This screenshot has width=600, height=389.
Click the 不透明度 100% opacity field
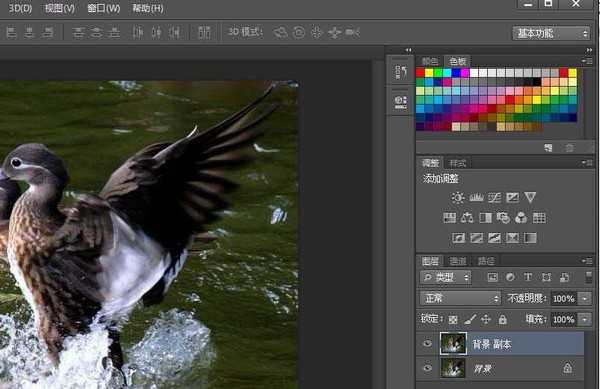(x=564, y=298)
